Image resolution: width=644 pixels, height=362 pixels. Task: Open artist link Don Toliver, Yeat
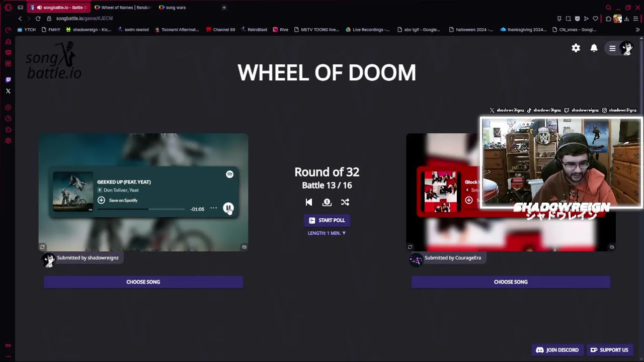point(121,191)
